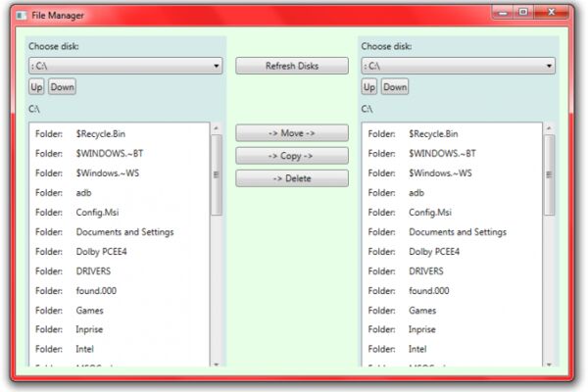Close the File Manager window

point(551,13)
